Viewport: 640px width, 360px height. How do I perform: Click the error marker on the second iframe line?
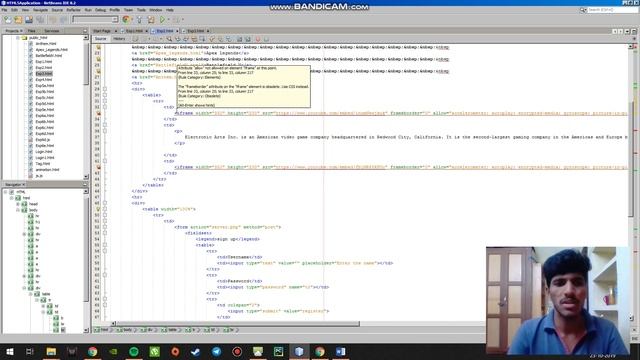click(98, 167)
